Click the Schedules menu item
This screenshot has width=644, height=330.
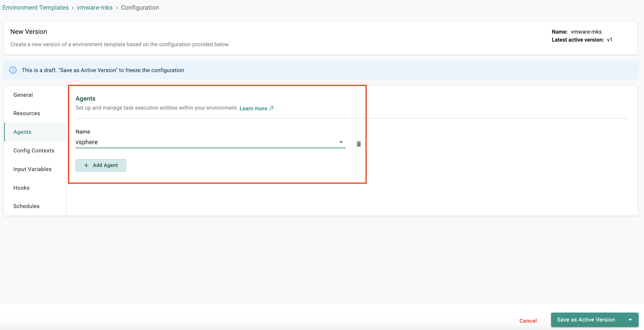26,206
